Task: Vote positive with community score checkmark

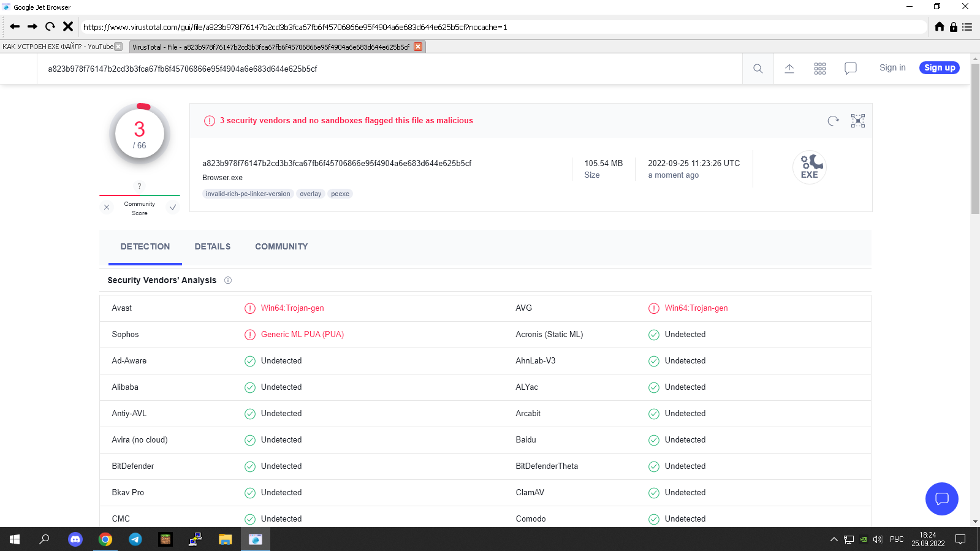Action: point(173,207)
